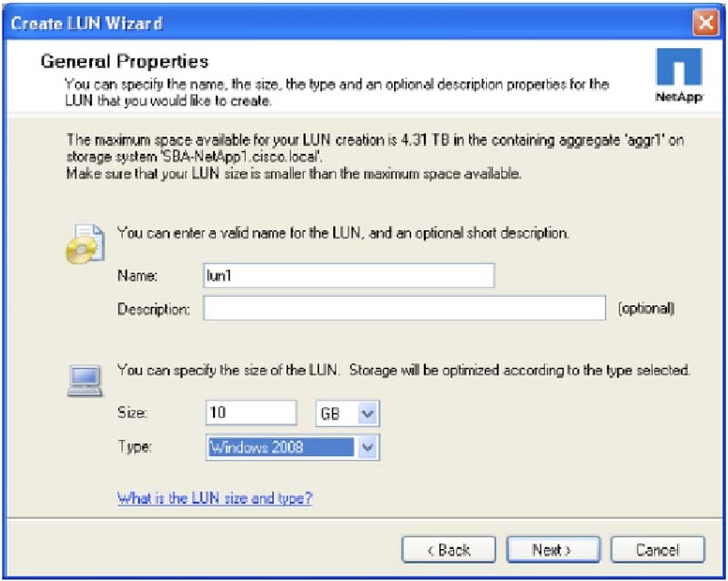Click the 'Size:' label

click(x=132, y=413)
